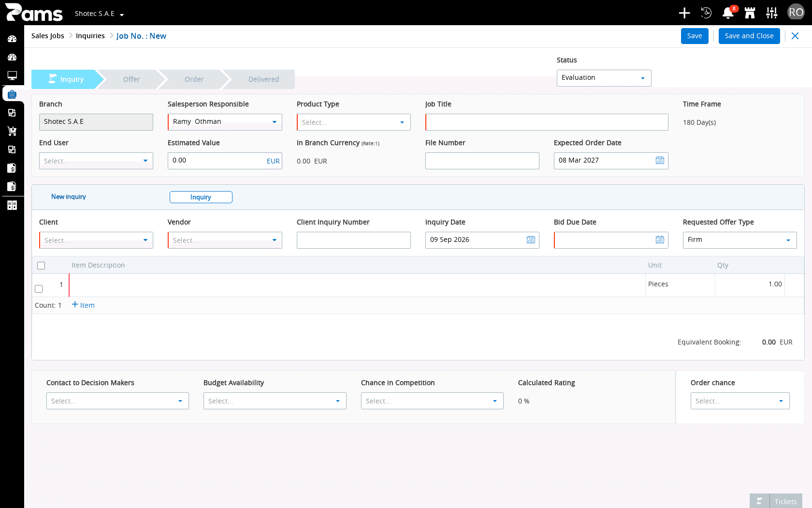Open the RO user avatar menu
The image size is (812, 508).
pos(796,12)
